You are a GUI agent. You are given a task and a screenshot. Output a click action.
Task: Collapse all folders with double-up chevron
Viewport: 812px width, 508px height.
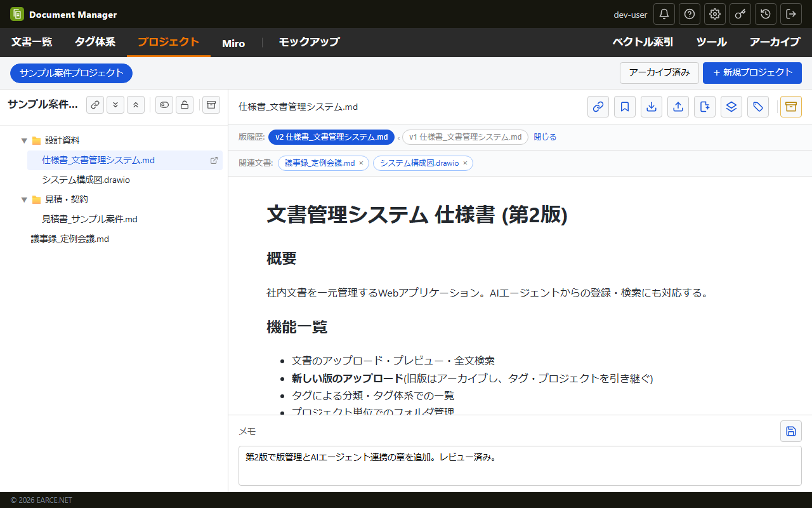click(136, 105)
